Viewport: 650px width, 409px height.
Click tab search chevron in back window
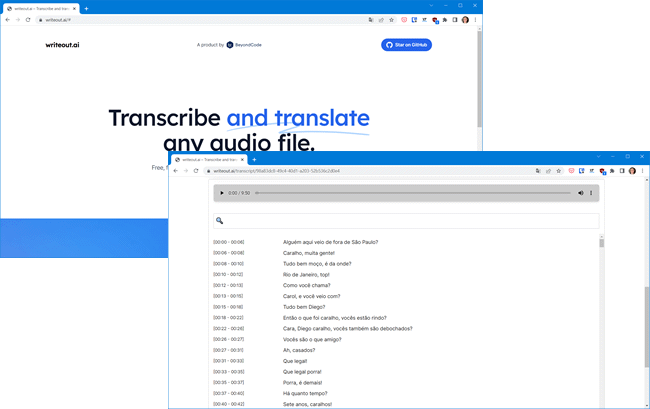[431, 5]
